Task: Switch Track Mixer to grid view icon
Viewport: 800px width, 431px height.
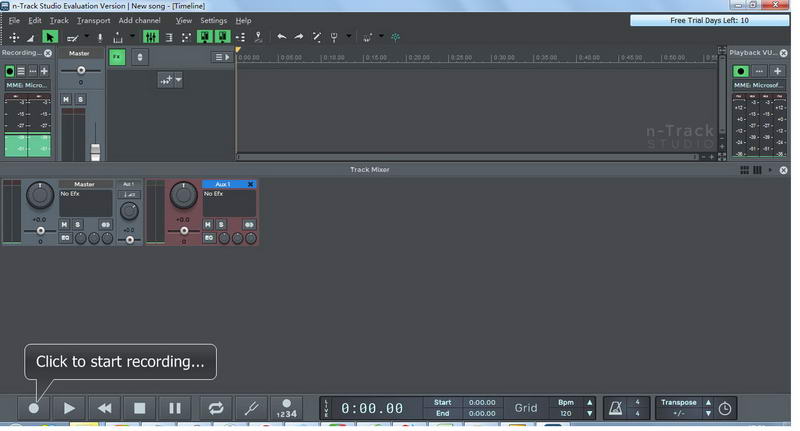Action: 744,170
